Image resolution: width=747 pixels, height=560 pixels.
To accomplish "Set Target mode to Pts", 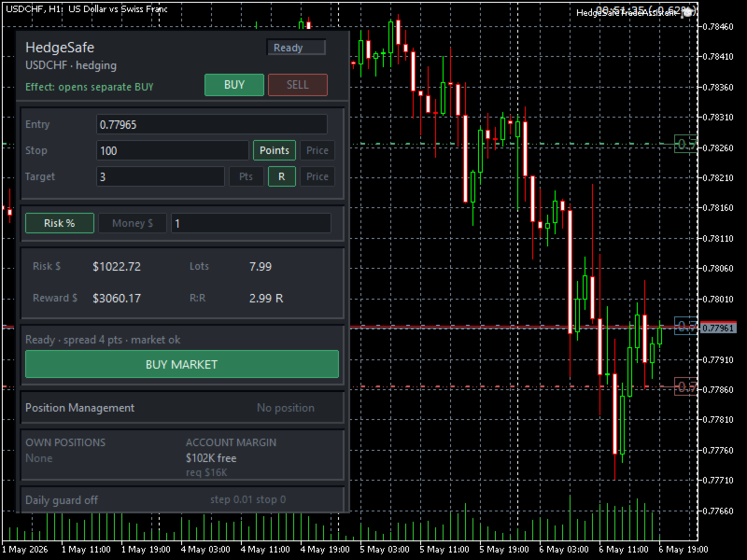I will [x=246, y=176].
